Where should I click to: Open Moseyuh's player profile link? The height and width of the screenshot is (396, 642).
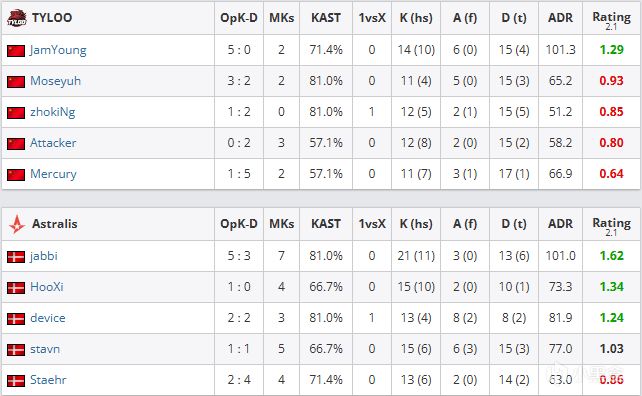(x=55, y=81)
